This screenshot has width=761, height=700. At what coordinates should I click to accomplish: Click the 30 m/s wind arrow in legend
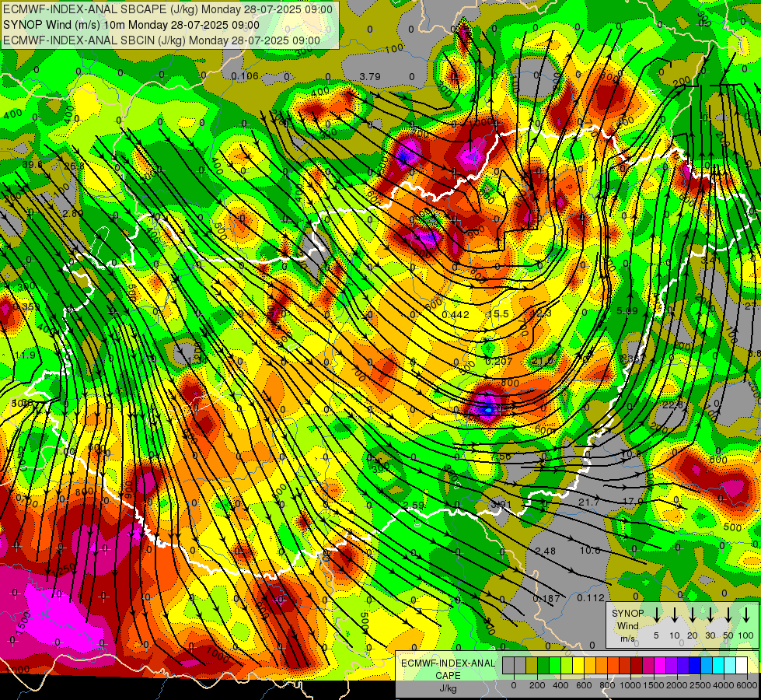(x=710, y=615)
